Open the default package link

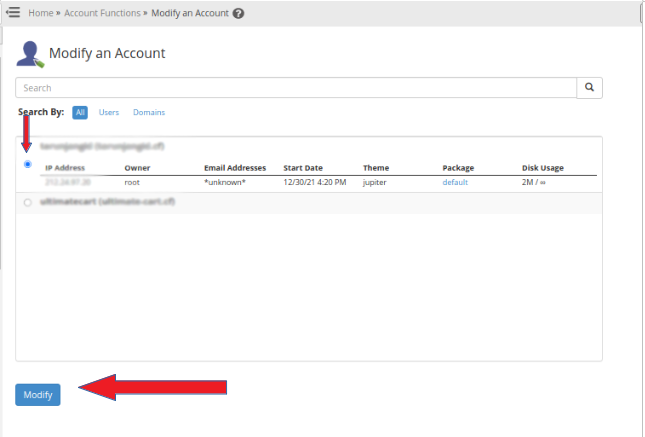coord(455,182)
